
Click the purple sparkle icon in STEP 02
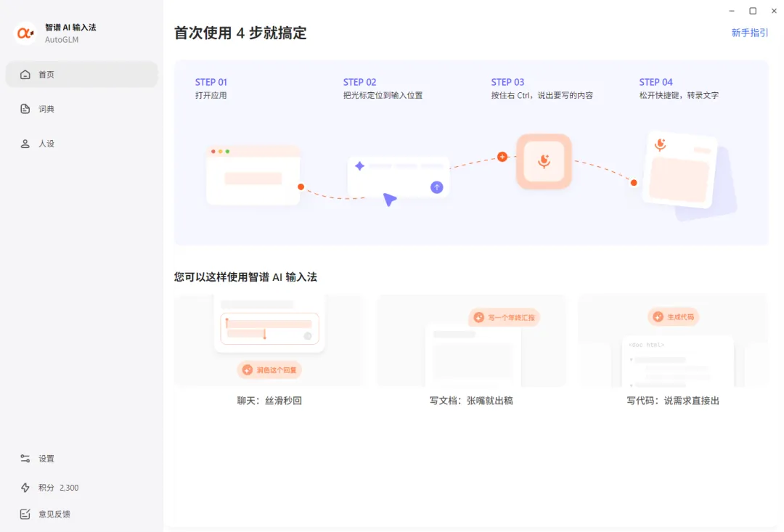click(359, 166)
